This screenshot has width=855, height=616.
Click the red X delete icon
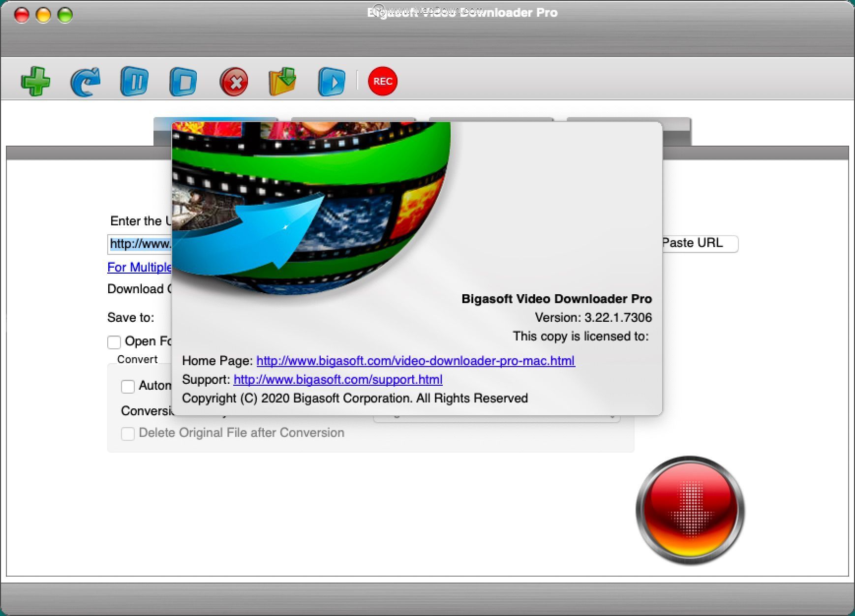(234, 82)
